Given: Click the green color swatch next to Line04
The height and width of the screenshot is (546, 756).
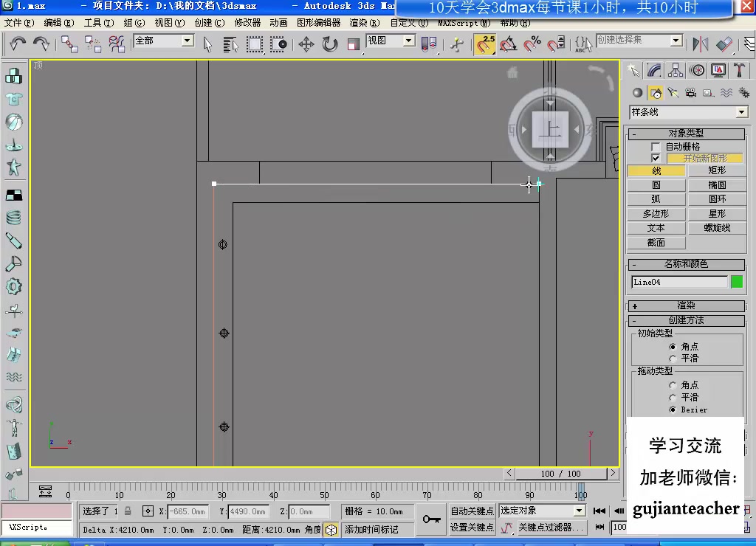Looking at the screenshot, I should pyautogui.click(x=736, y=282).
